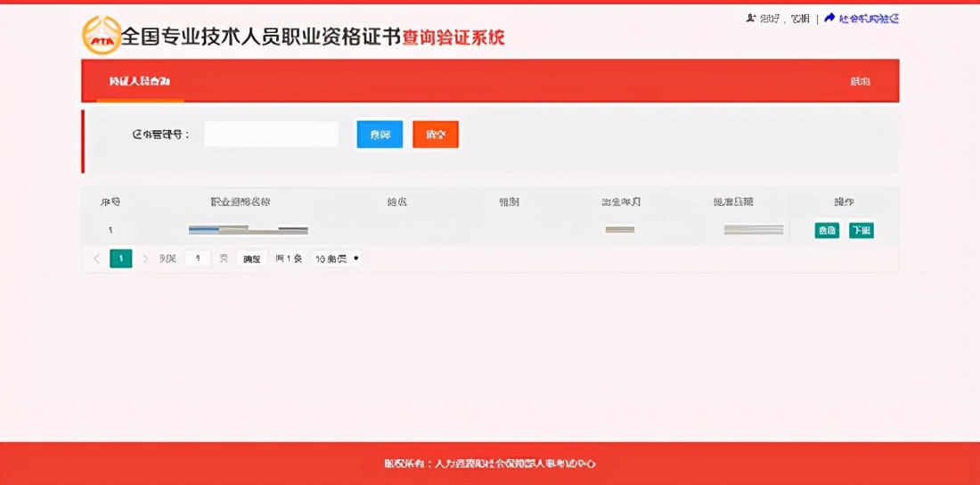
Task: Click the total count text '1 条'
Action: point(289,259)
